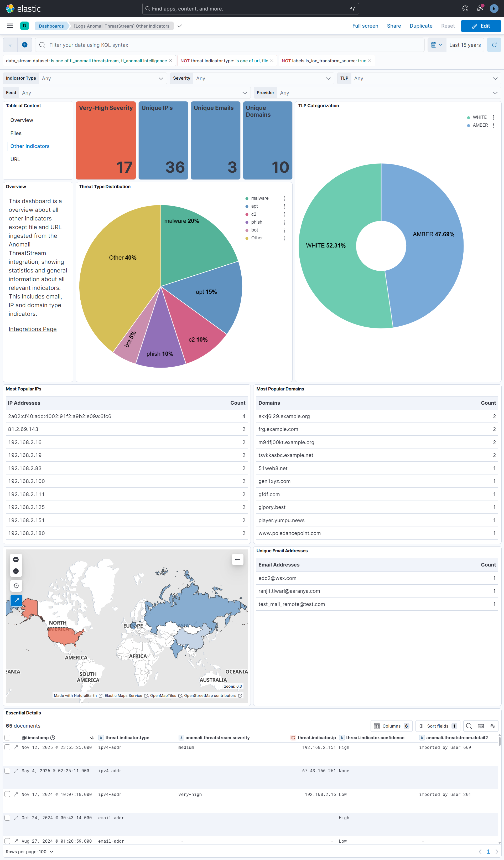Open the document table search icon
The image size is (504, 860).
tap(469, 726)
